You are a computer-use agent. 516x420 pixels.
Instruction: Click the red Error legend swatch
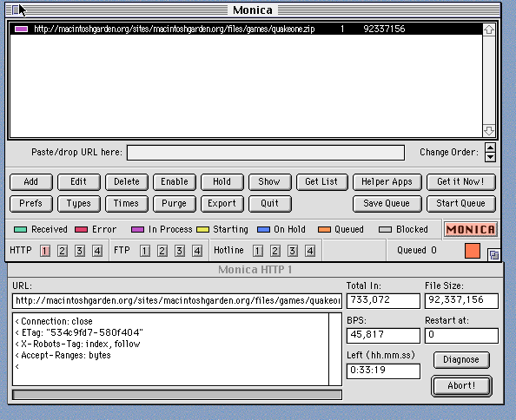pos(82,229)
